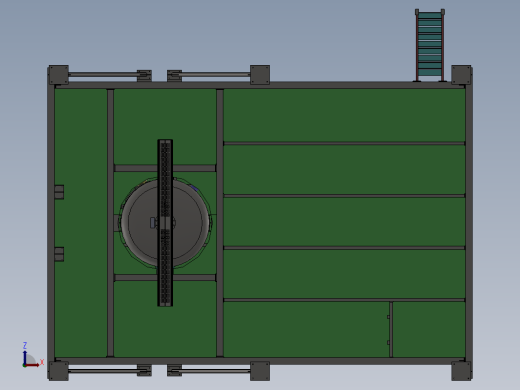Pick the short vertical divider in the lowest right panel

click(x=391, y=329)
